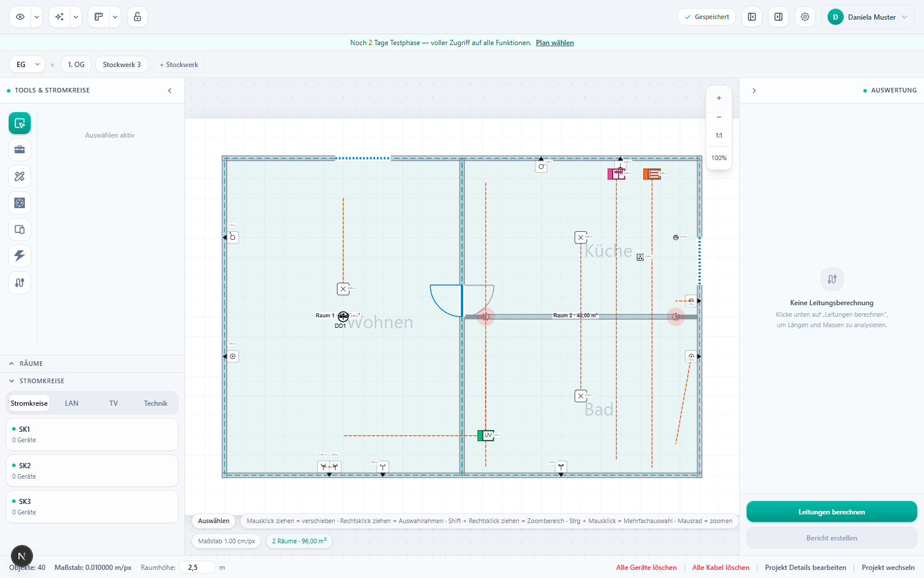Select the LAN tab
Screen dimensions: 924x578
(x=72, y=403)
